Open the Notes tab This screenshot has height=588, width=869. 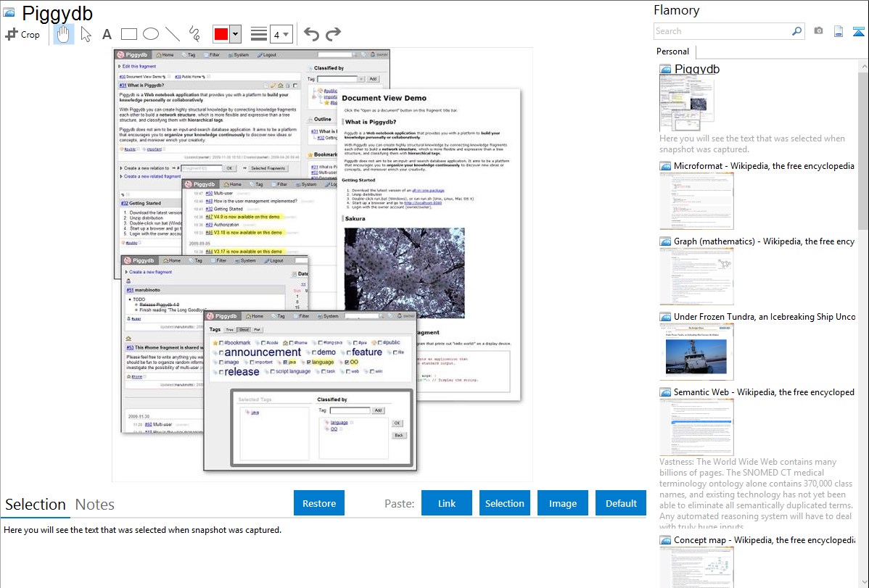coord(95,505)
